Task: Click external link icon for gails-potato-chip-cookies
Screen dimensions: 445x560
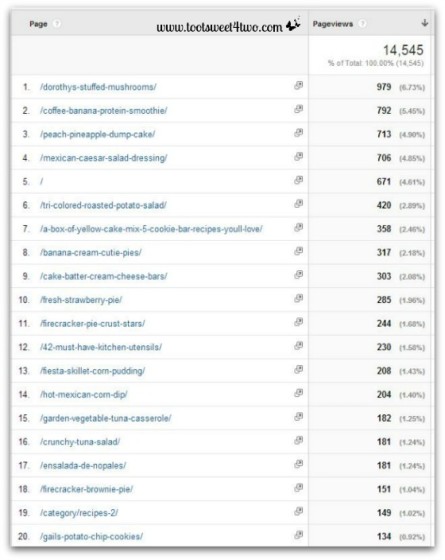Action: point(299,535)
